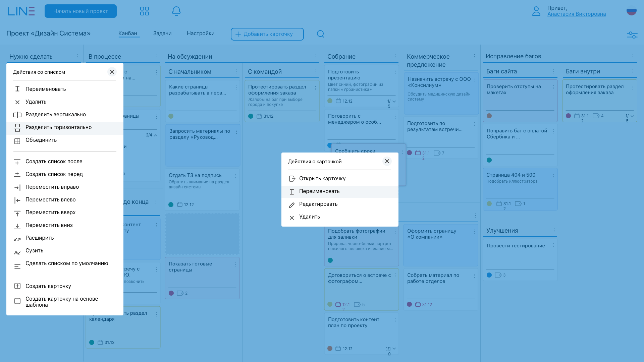The height and width of the screenshot is (362, 644).
Task: Select Разделить горизонтально menu item
Action: pos(58,127)
